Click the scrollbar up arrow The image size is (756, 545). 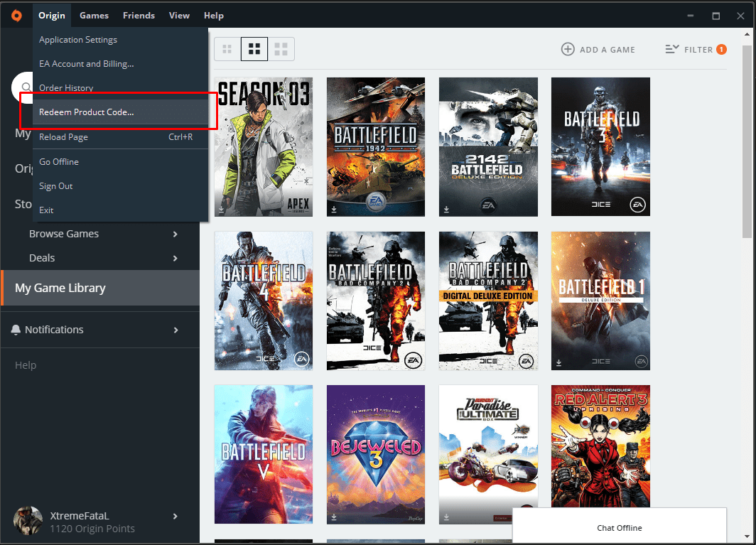747,34
